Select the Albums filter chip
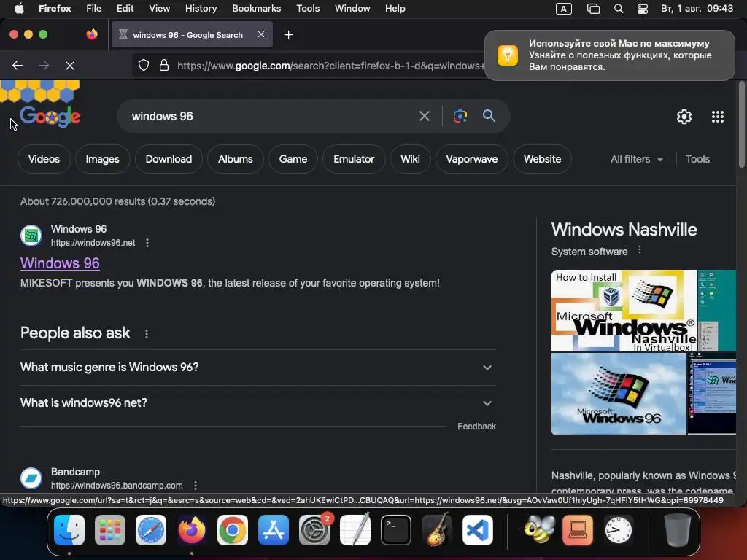The height and width of the screenshot is (560, 747). pyautogui.click(x=236, y=159)
